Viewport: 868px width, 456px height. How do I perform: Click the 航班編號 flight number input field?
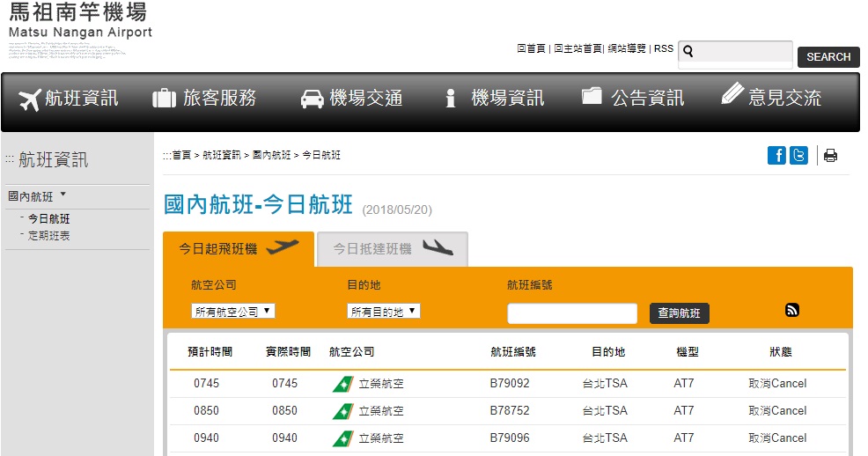pyautogui.click(x=572, y=313)
